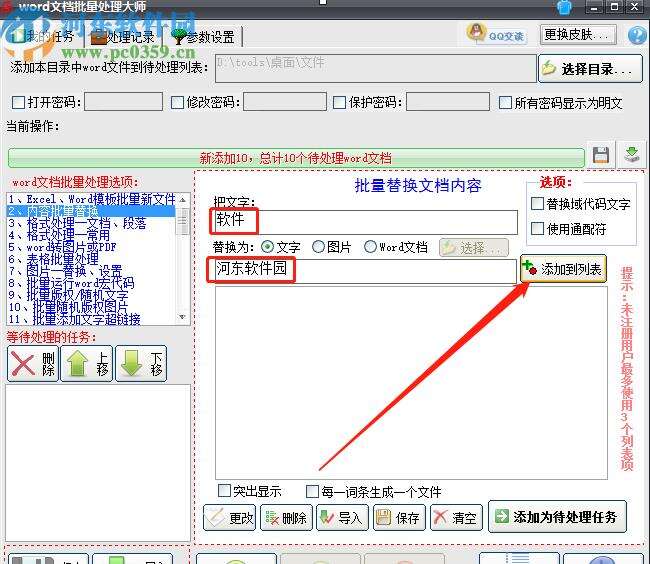Image resolution: width=650 pixels, height=564 pixels.
Task: Select option 2 内容批量替换
Action: [x=91, y=211]
